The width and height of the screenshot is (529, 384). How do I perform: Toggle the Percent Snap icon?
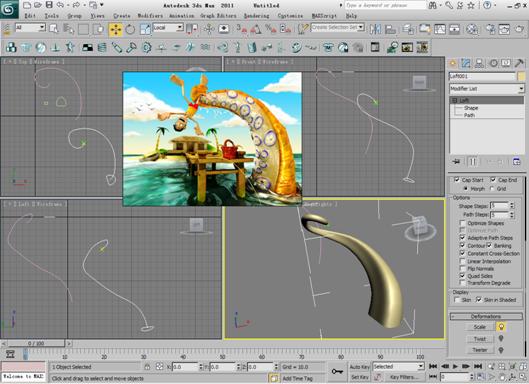click(270, 29)
